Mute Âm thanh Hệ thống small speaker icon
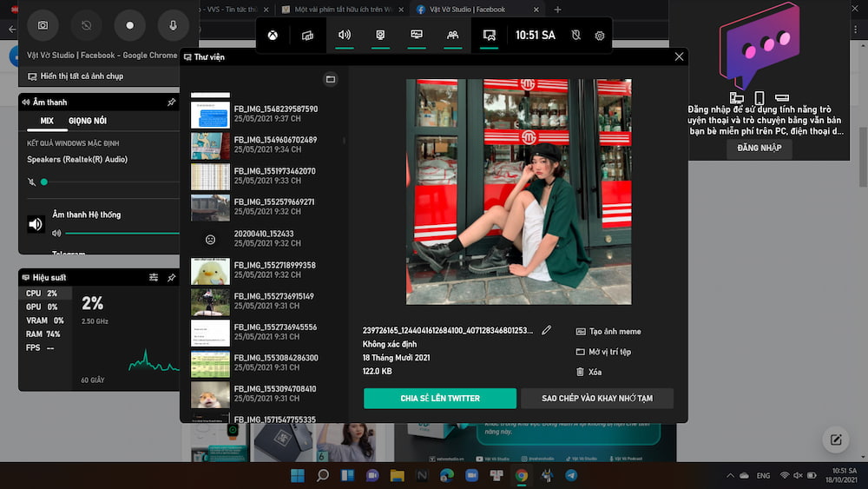 tap(56, 233)
